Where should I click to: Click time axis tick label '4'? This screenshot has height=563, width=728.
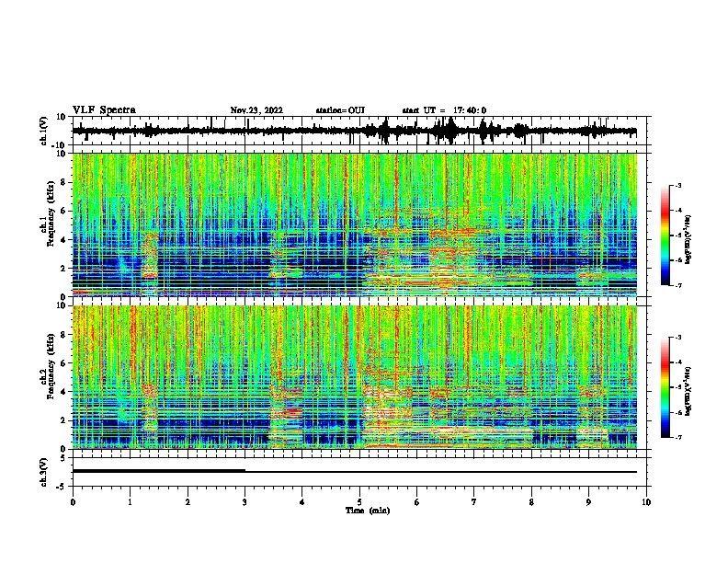[301, 502]
